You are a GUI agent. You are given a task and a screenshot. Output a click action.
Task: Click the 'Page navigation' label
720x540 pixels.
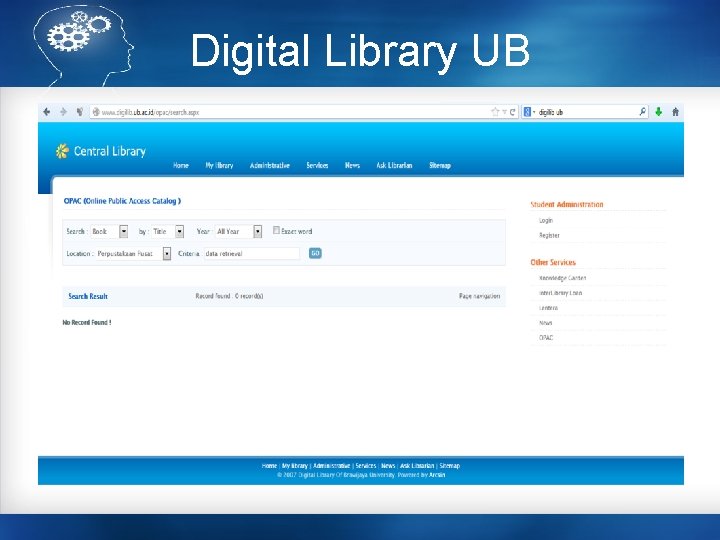(x=479, y=296)
